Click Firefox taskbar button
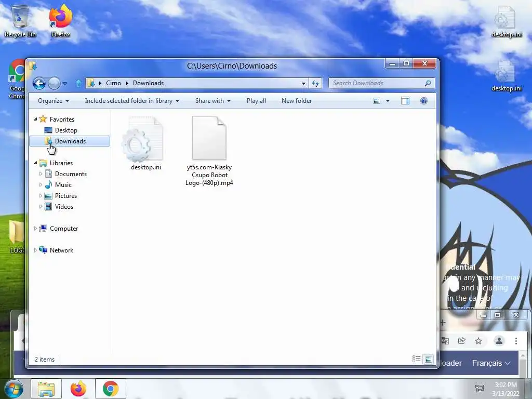 pyautogui.click(x=78, y=389)
